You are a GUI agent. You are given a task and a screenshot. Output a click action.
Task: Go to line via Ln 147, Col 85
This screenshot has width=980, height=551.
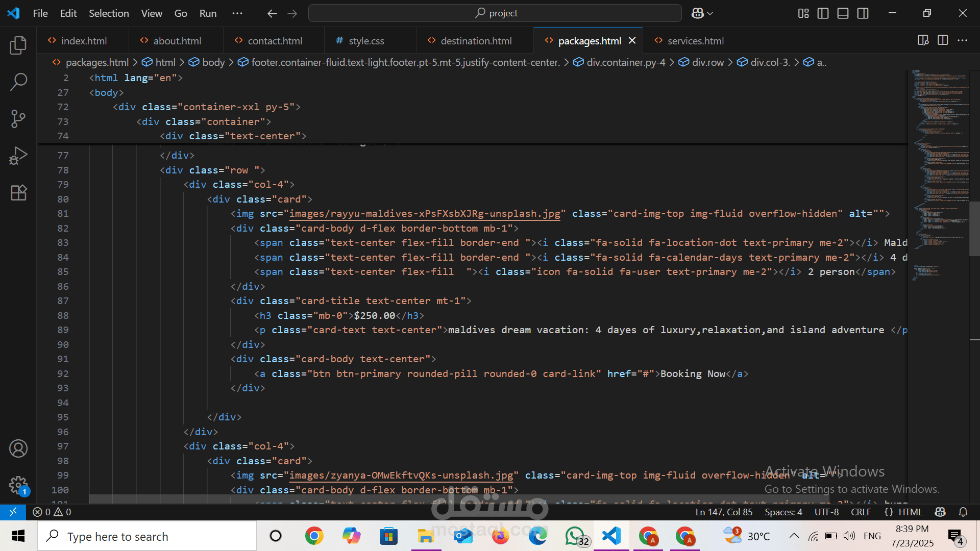(724, 512)
